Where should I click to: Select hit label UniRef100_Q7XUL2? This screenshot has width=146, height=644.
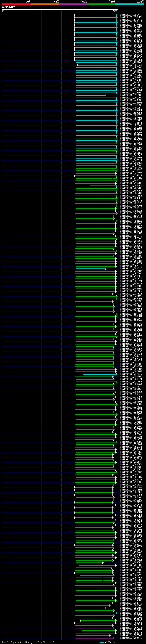pyautogui.click(x=131, y=339)
